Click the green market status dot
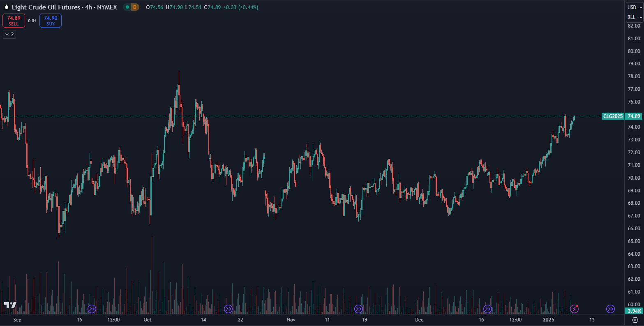644x326 pixels. pos(127,7)
